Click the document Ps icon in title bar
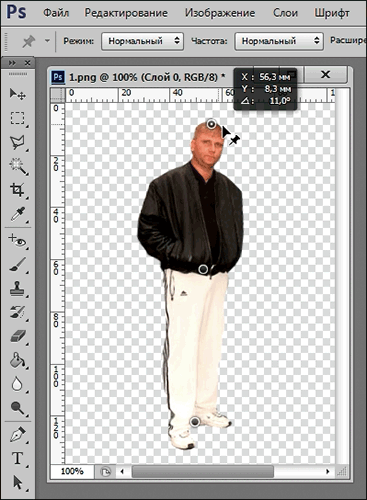 tap(58, 77)
